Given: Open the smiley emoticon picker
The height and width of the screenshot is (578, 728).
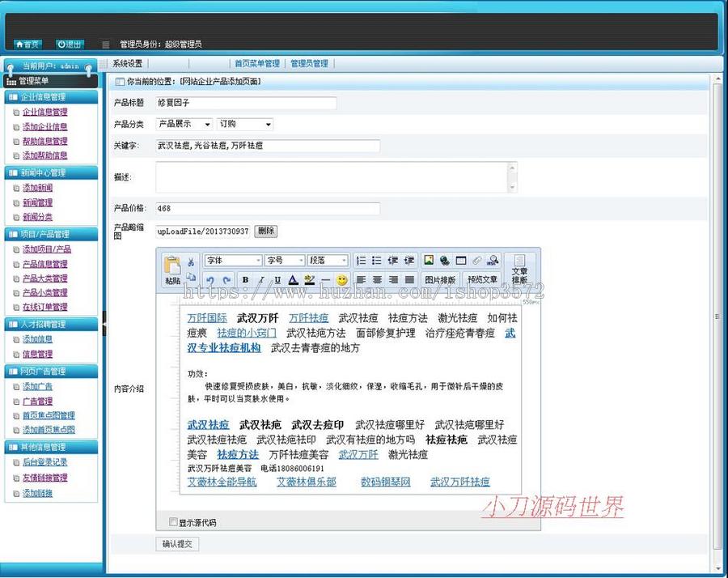Looking at the screenshot, I should pos(342,280).
